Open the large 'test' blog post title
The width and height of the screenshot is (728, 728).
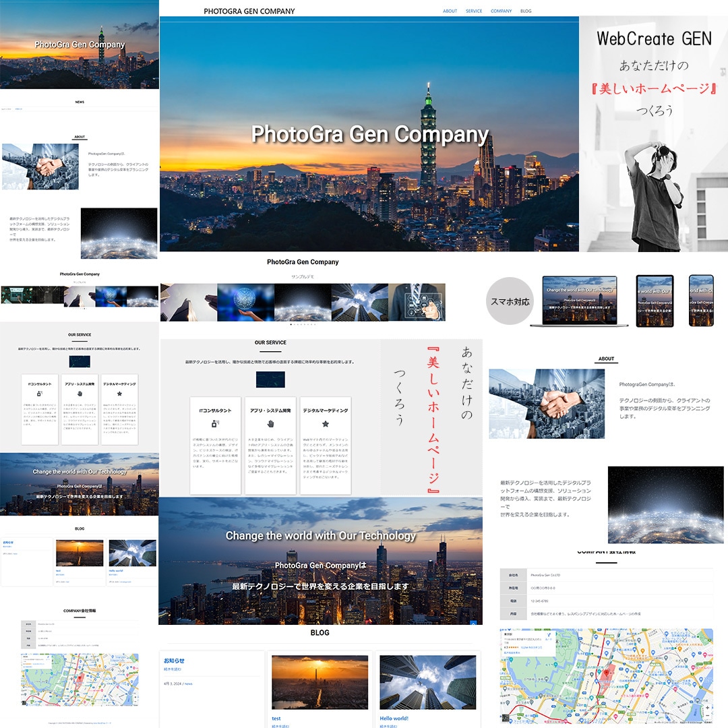tap(276, 719)
